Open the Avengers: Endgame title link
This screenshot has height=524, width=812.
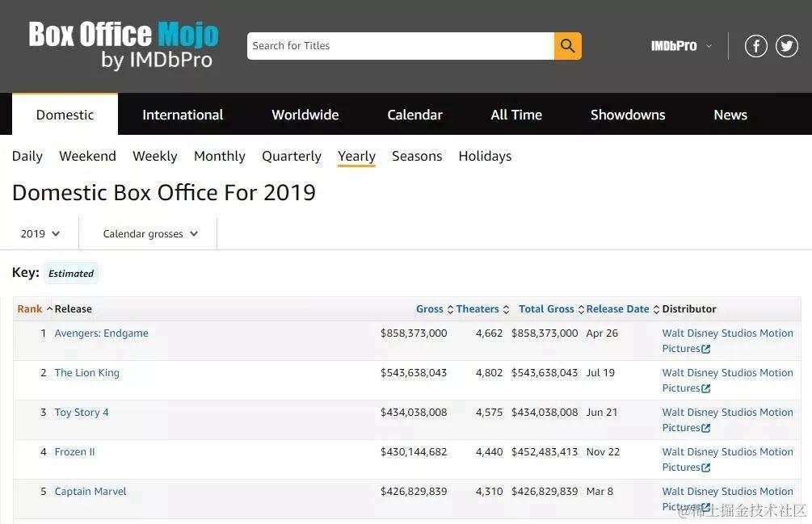coord(102,333)
